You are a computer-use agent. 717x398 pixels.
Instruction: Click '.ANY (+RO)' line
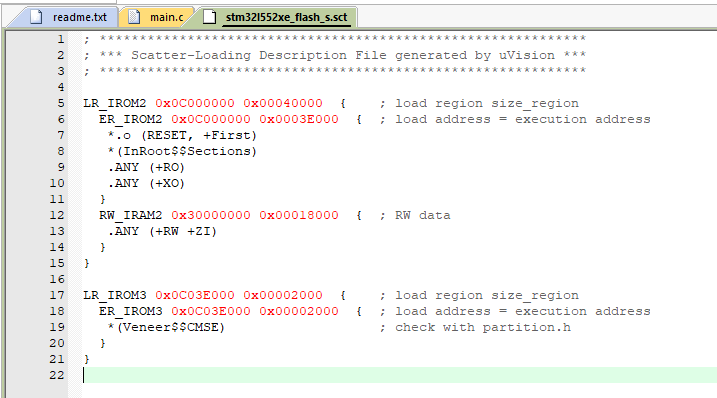click(146, 167)
